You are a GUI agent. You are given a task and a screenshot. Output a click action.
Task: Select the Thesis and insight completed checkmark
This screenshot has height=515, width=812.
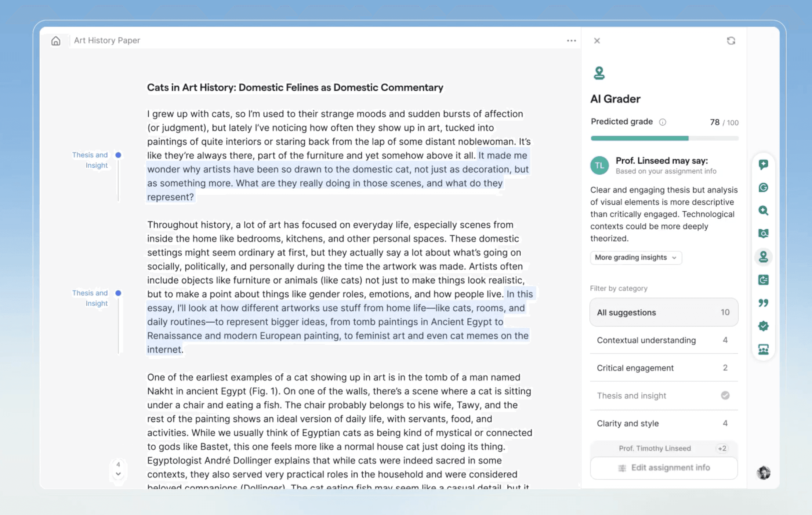point(725,395)
